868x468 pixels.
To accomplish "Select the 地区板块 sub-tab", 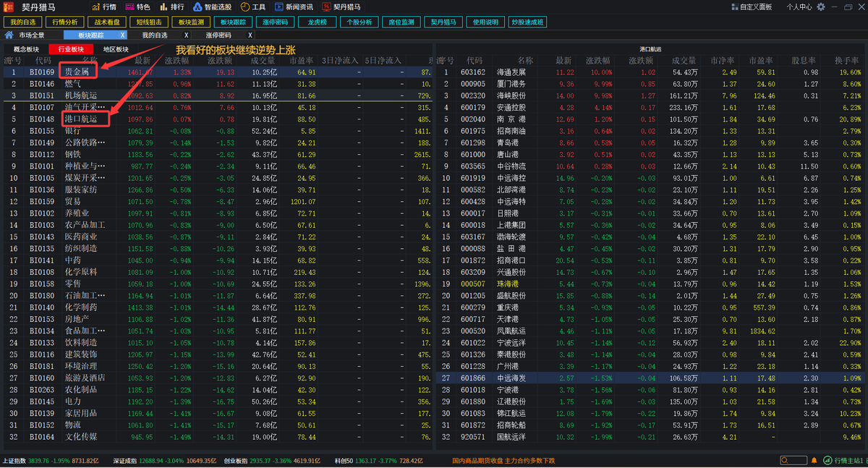I will 116,49.
